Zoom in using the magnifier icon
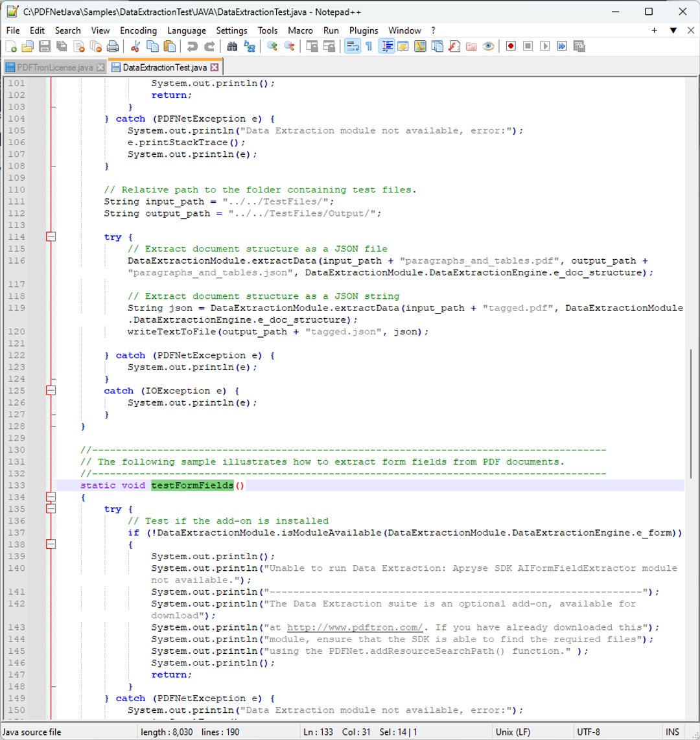The height and width of the screenshot is (740, 700). [x=272, y=46]
